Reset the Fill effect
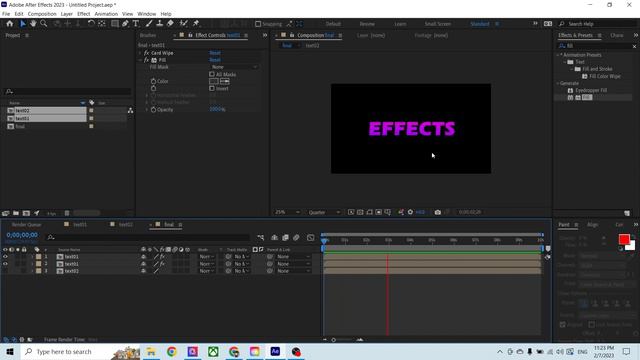 [215, 60]
